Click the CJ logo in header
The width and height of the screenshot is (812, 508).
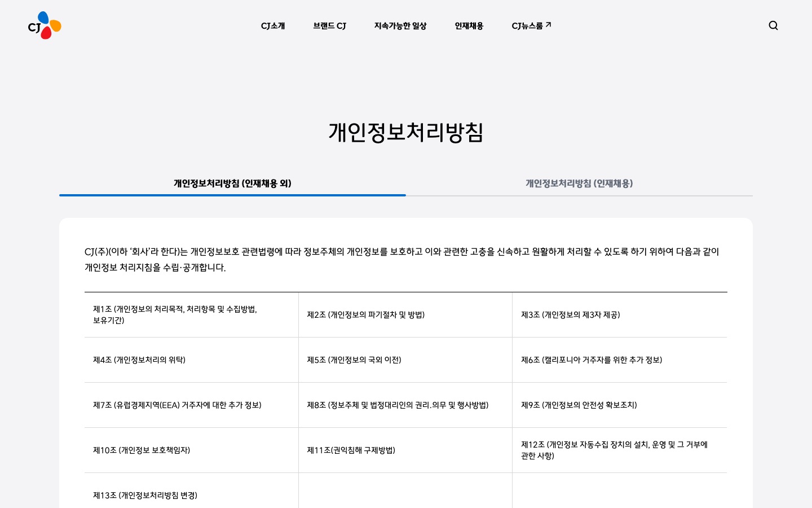click(45, 25)
